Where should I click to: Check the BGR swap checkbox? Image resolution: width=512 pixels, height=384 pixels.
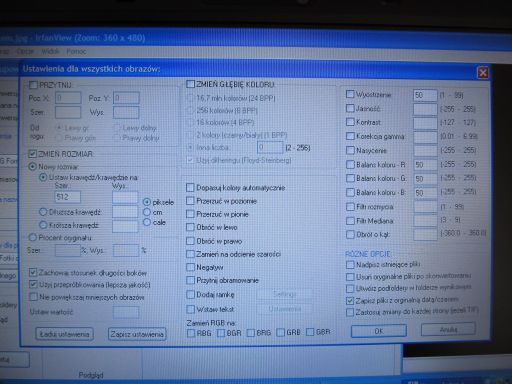pos(221,333)
